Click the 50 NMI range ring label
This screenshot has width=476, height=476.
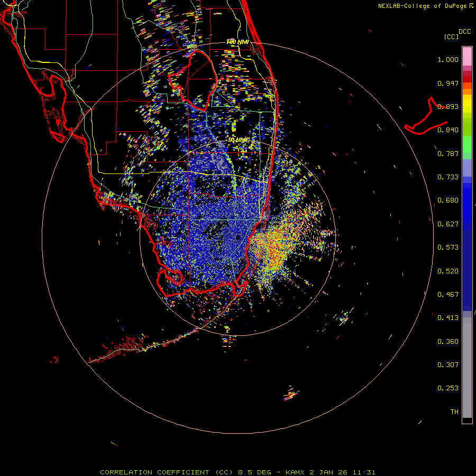point(238,140)
